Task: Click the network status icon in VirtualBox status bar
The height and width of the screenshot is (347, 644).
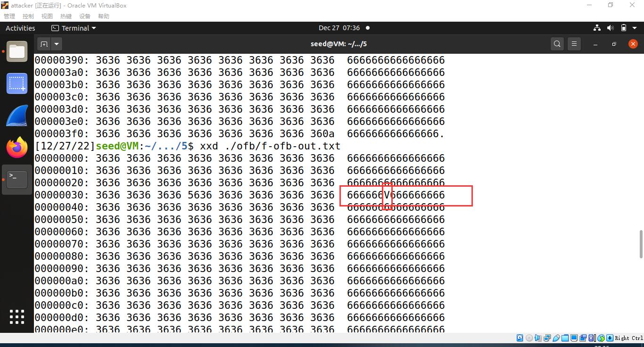Action: [x=546, y=338]
